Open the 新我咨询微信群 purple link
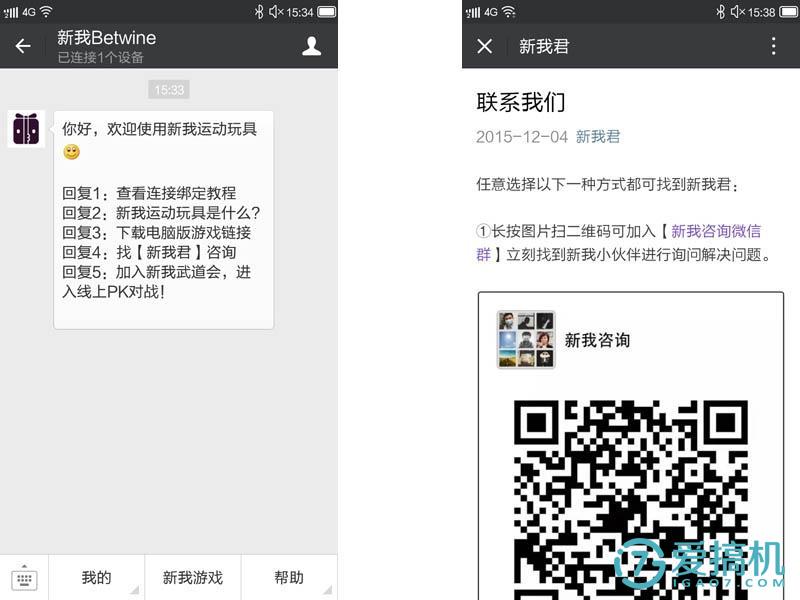 (715, 231)
